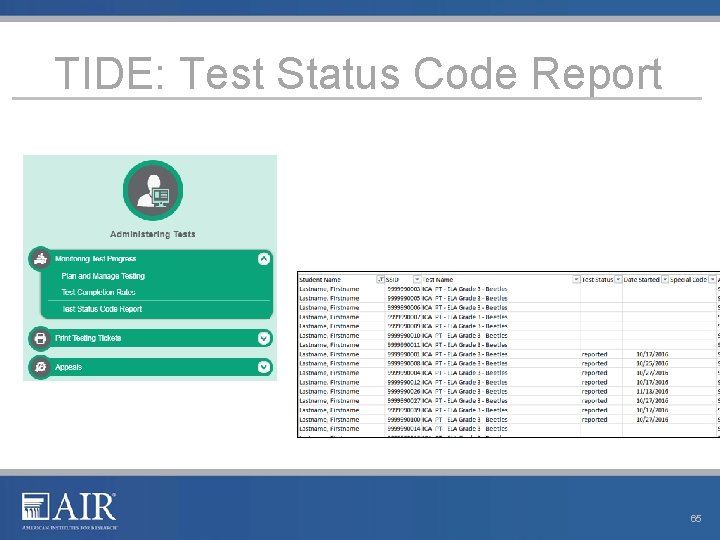
Task: Click the Appeals section icon
Action: 40,367
